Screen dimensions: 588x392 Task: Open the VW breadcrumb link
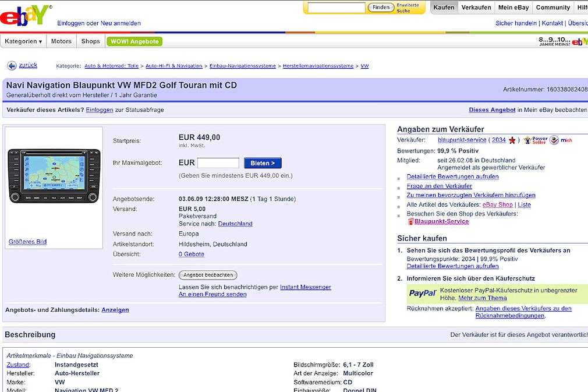click(364, 66)
